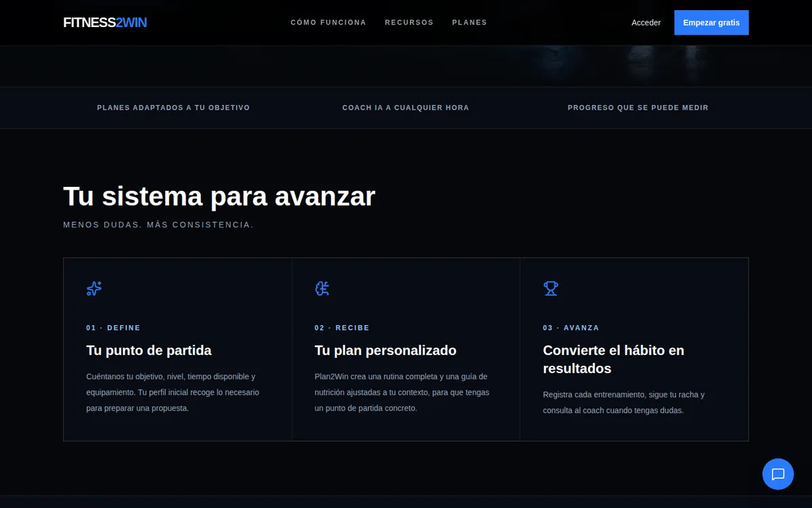Click the brain icon in the Recibe card
This screenshot has height=508, width=812.
coord(322,289)
